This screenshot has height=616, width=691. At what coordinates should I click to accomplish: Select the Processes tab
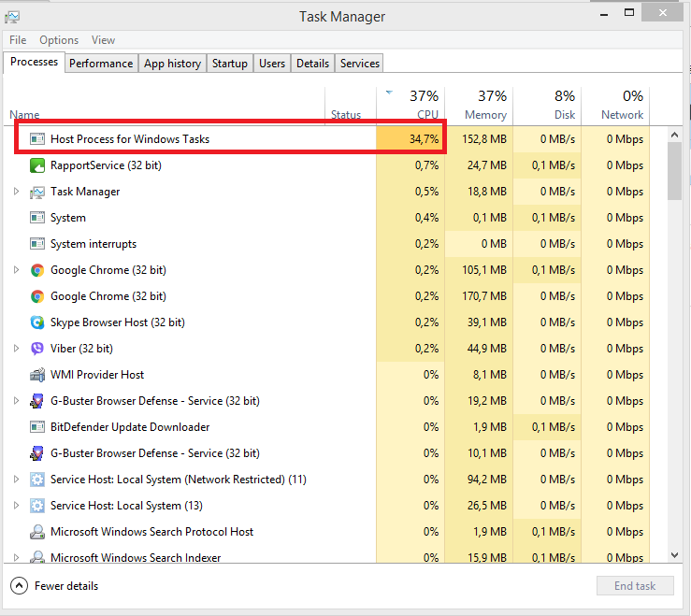click(34, 62)
